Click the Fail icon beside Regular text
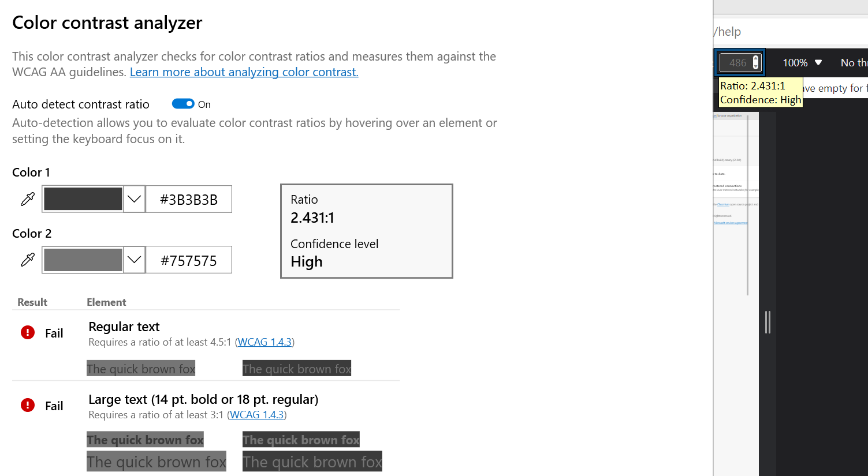 pyautogui.click(x=27, y=332)
